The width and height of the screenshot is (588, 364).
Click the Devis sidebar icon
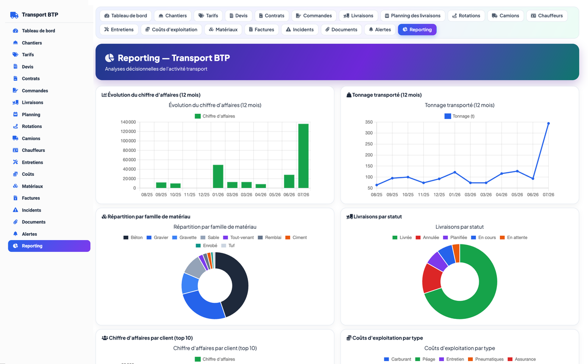15,67
